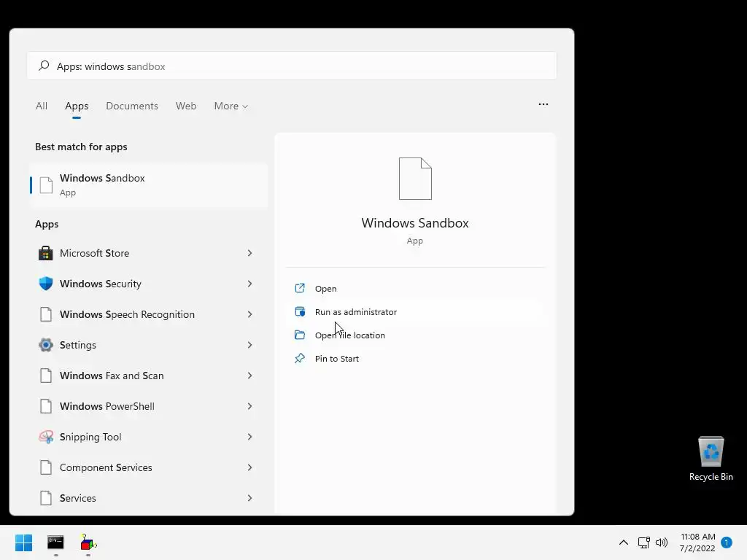Click the large Windows Sandbox preview icon
Image resolution: width=747 pixels, height=560 pixels.
click(415, 179)
